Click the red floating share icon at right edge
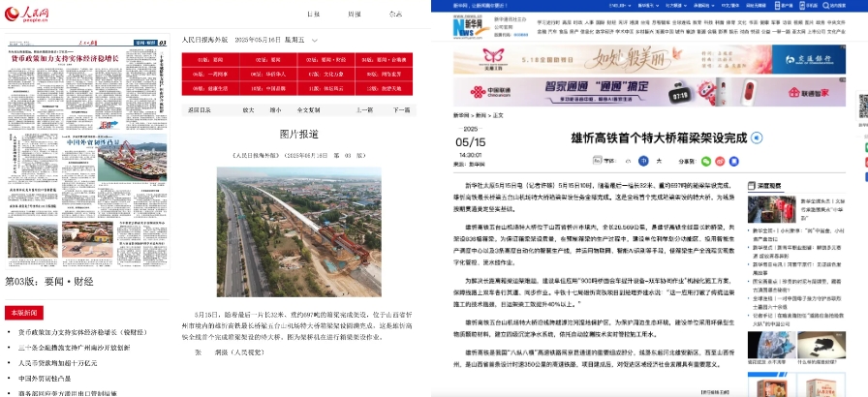This screenshot has width=868, height=397. (x=865, y=163)
